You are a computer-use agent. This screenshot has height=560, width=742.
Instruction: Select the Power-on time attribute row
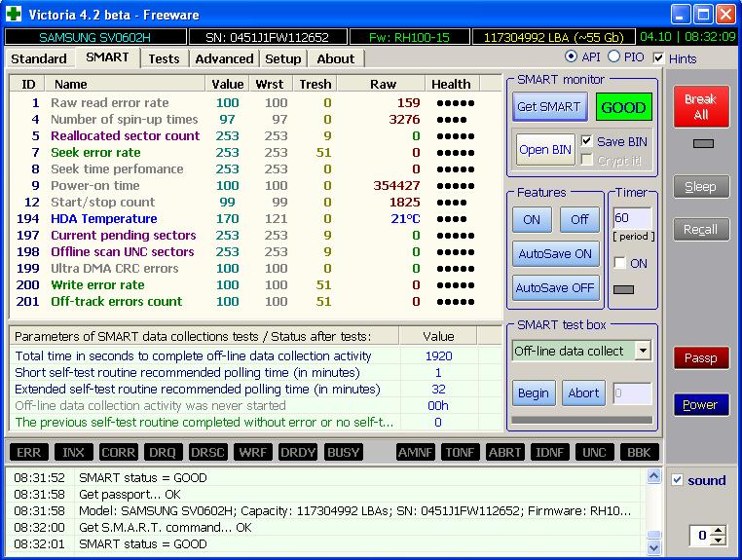[255, 186]
